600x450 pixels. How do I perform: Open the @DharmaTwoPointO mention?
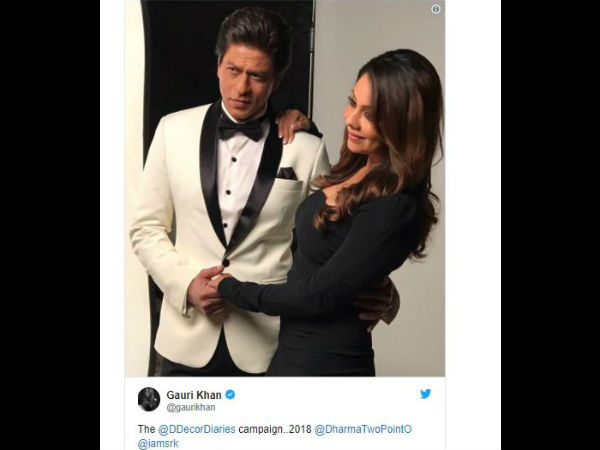[x=363, y=429]
